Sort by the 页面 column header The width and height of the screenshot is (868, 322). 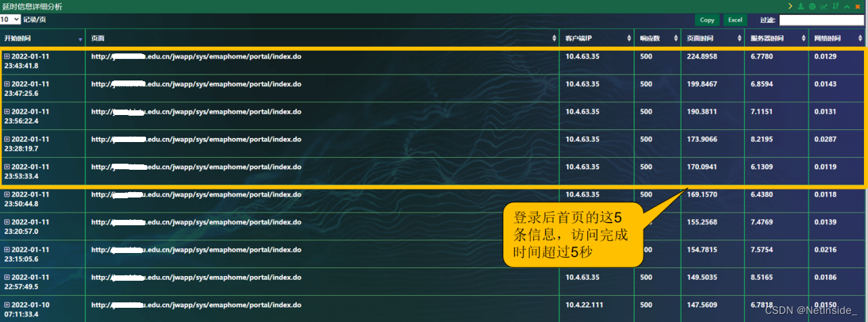[x=323, y=39]
